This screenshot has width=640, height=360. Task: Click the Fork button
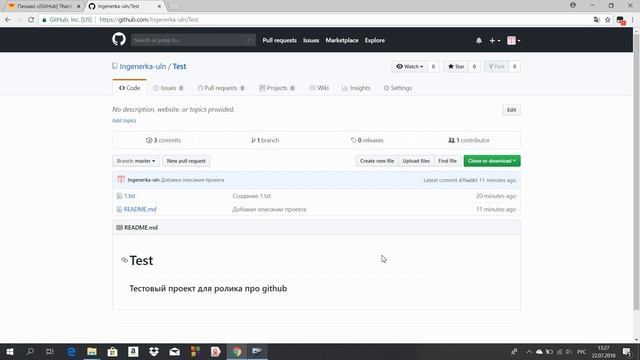coord(496,67)
